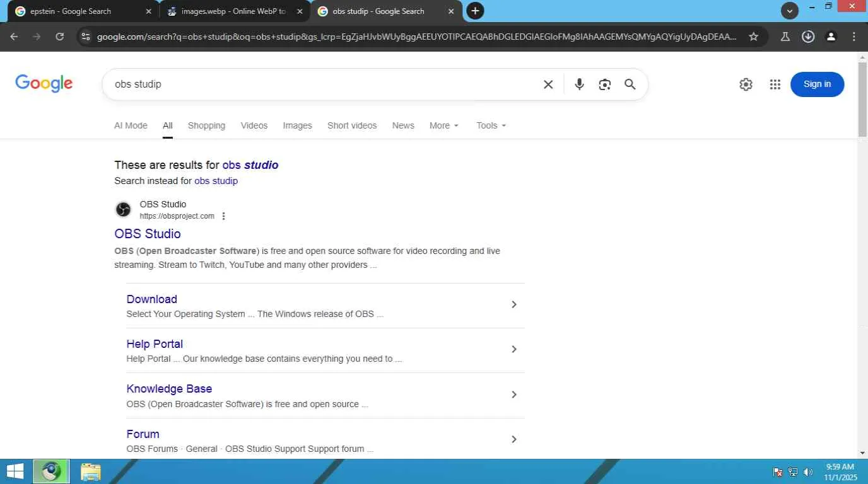Bookmark this page with the star icon
The image size is (868, 484).
tap(753, 37)
